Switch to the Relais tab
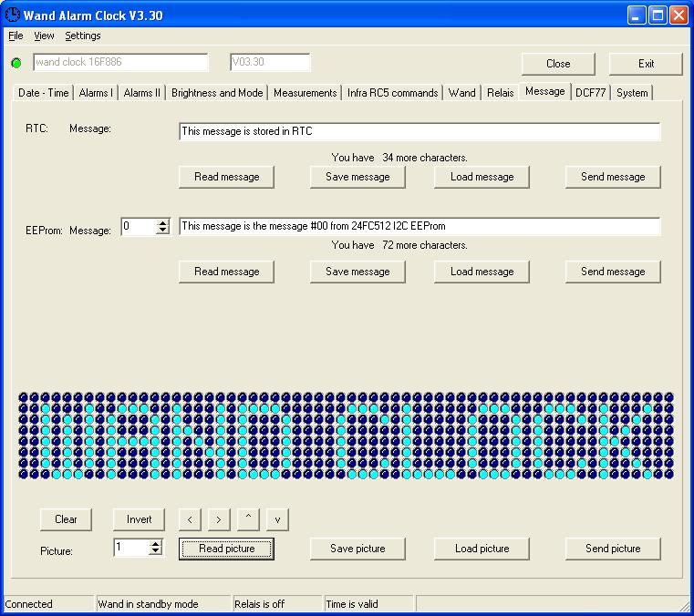Screen dimensions: 694x616 500,93
